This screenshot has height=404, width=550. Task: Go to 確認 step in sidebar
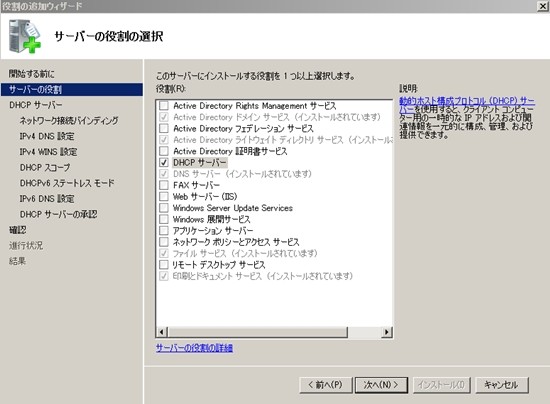point(18,230)
